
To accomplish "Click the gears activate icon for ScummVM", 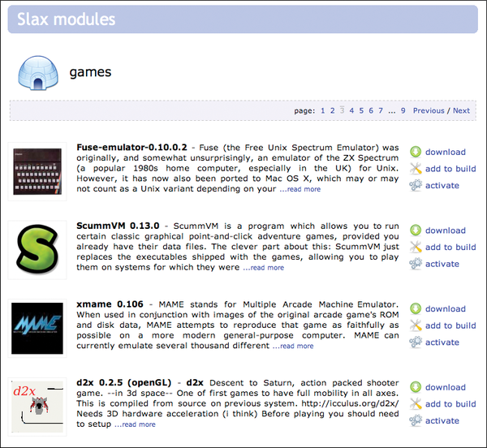I will click(x=416, y=264).
